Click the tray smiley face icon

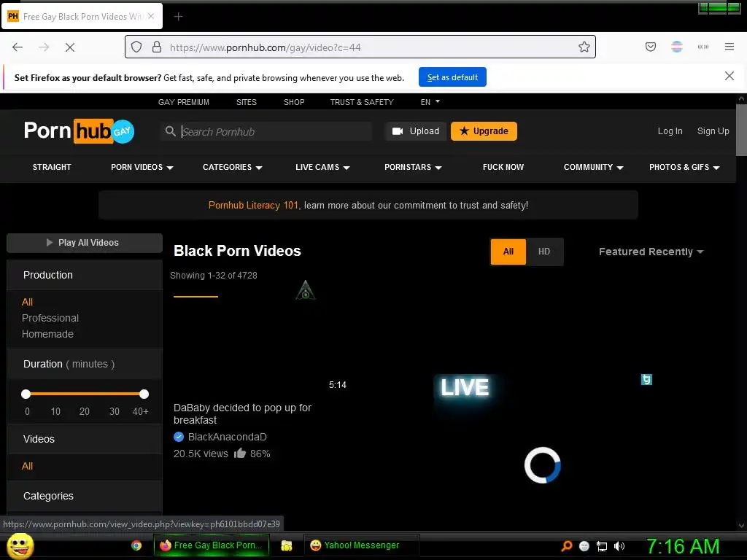[x=584, y=546]
